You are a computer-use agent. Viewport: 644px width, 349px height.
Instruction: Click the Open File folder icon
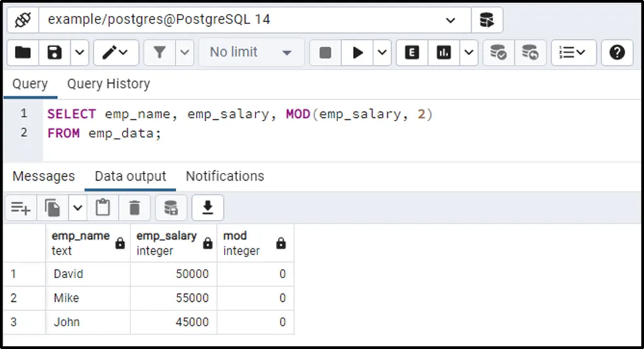click(x=23, y=52)
